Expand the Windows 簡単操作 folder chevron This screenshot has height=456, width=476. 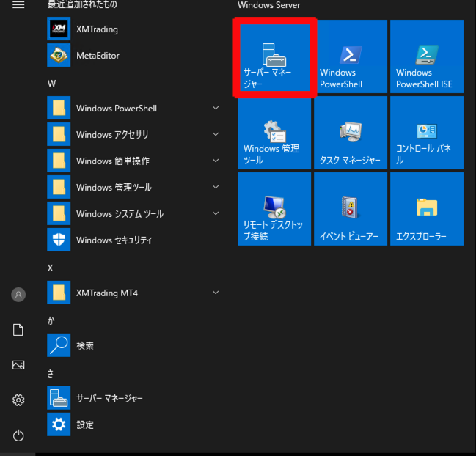coord(216,161)
